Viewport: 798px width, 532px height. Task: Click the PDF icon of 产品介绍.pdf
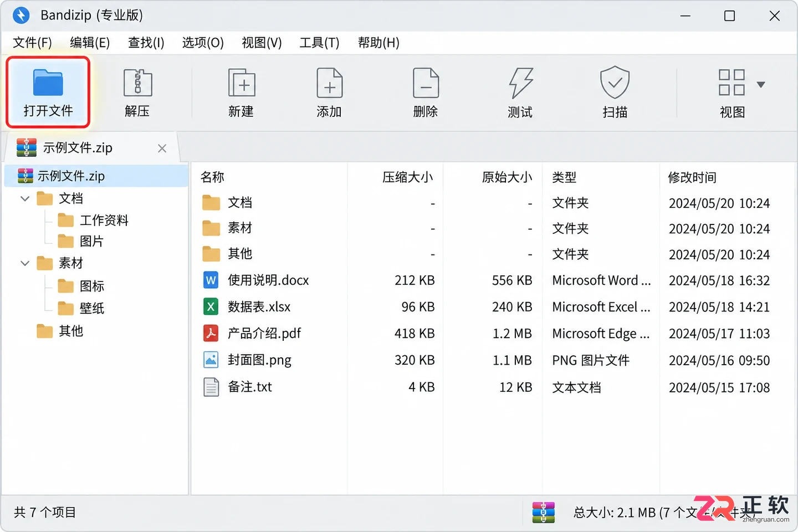pyautogui.click(x=211, y=334)
